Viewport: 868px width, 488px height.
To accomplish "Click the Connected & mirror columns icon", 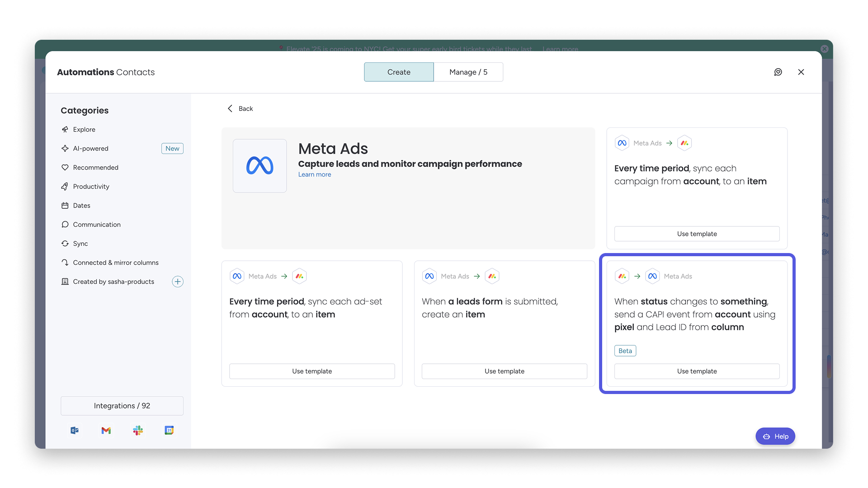I will [x=65, y=262].
